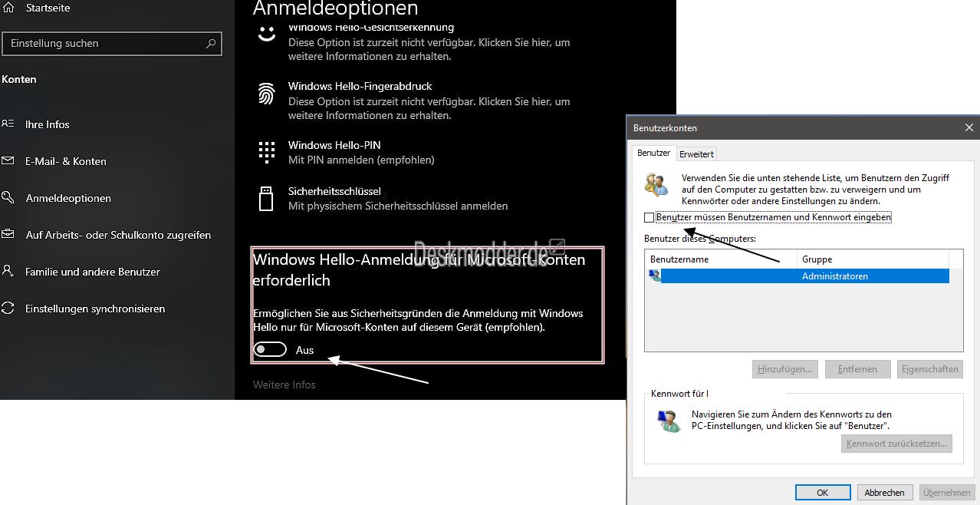Open Ihre Infos settings page
The height and width of the screenshot is (505, 980).
[x=47, y=124]
